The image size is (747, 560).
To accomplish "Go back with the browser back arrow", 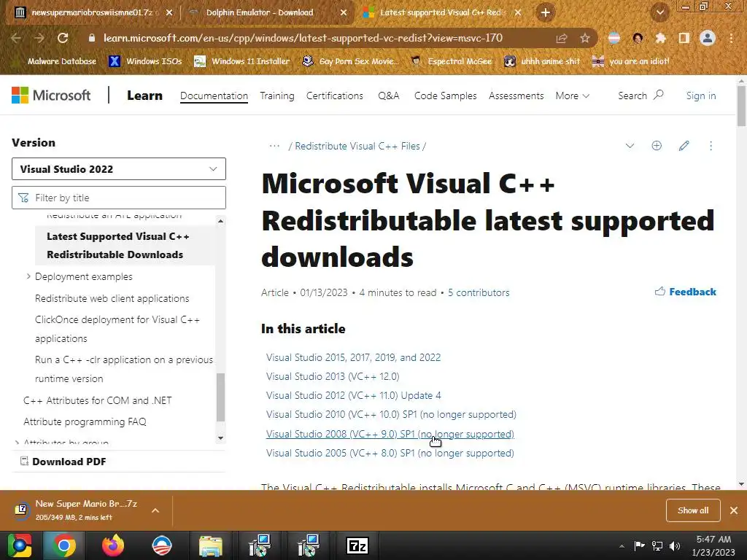I will 16,38.
